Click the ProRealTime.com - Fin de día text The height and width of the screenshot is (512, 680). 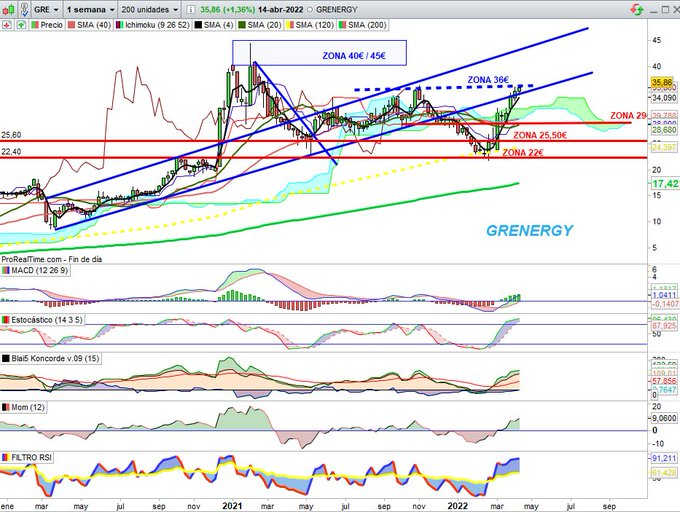pos(52,259)
